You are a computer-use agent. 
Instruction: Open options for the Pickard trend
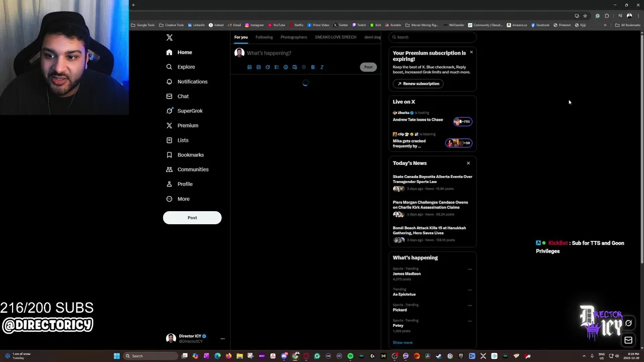coord(470,306)
